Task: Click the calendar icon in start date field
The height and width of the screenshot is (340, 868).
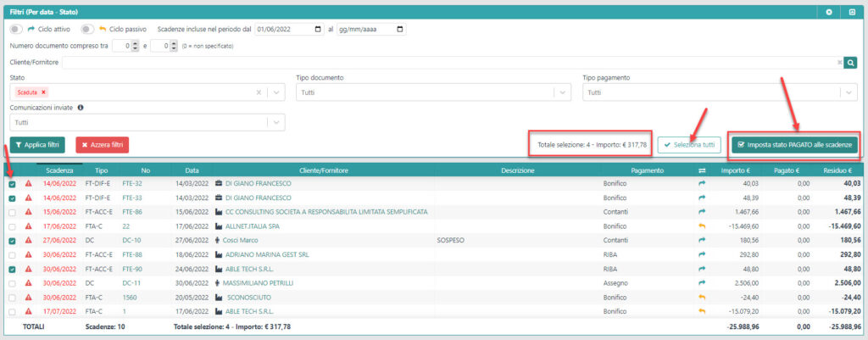Action: pyautogui.click(x=318, y=29)
